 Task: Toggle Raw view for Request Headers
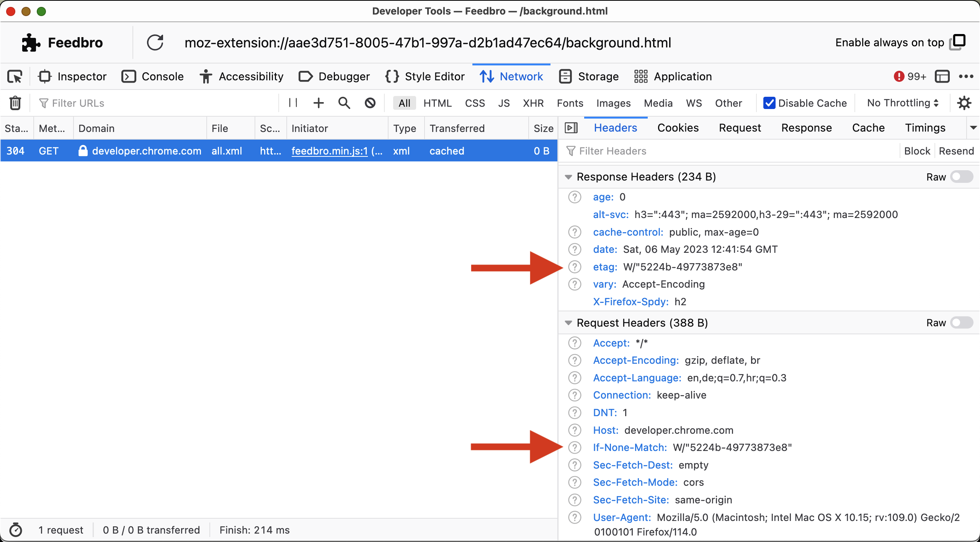(x=961, y=322)
